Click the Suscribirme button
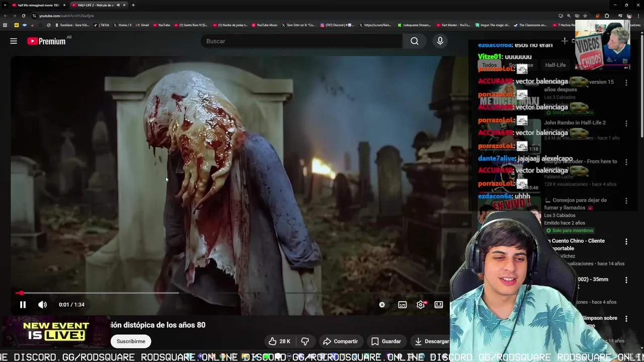 point(131,341)
